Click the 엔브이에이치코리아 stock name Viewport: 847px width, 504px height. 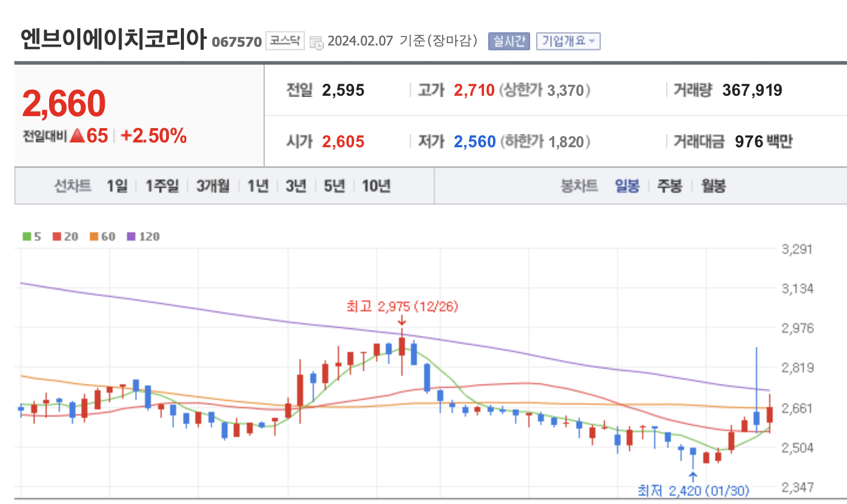[x=113, y=38]
